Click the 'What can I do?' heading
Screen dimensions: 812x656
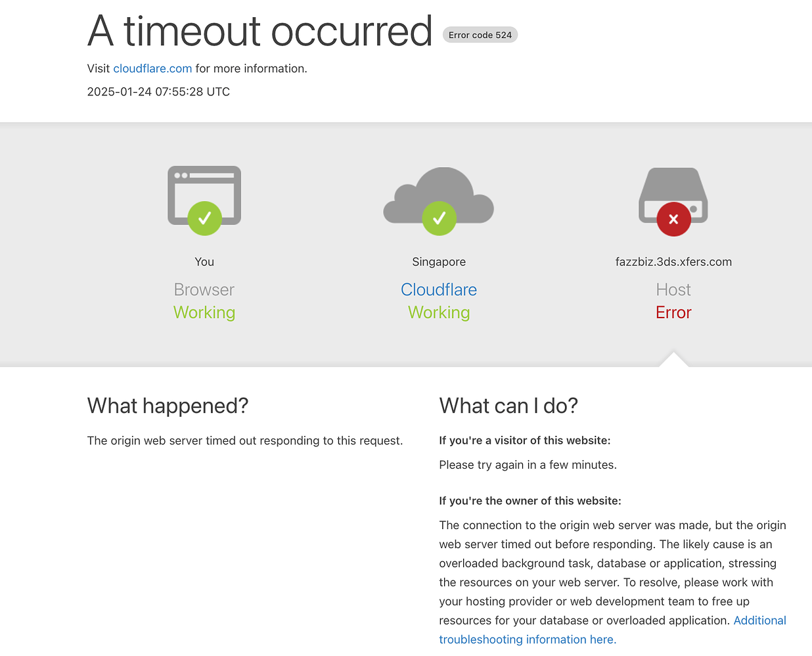pos(508,406)
